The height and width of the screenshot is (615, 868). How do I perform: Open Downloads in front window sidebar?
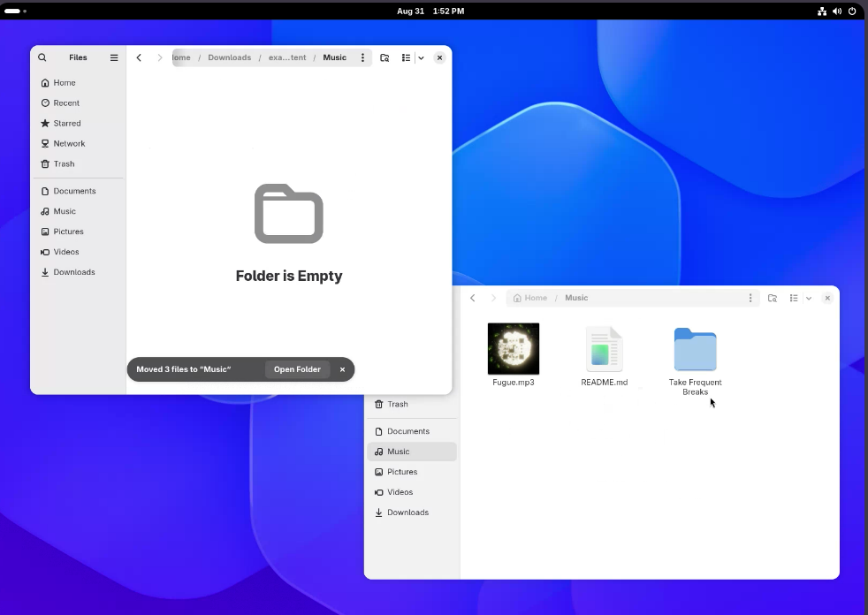click(x=78, y=272)
